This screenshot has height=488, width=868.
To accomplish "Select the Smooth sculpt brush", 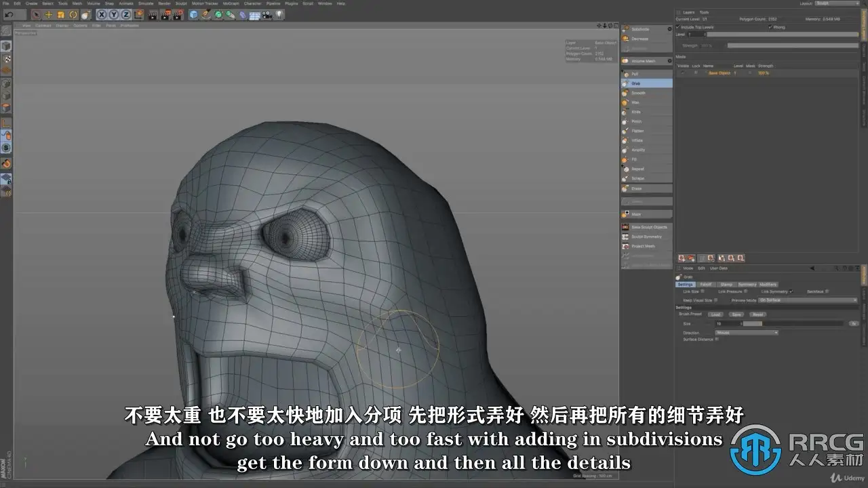I will 638,93.
